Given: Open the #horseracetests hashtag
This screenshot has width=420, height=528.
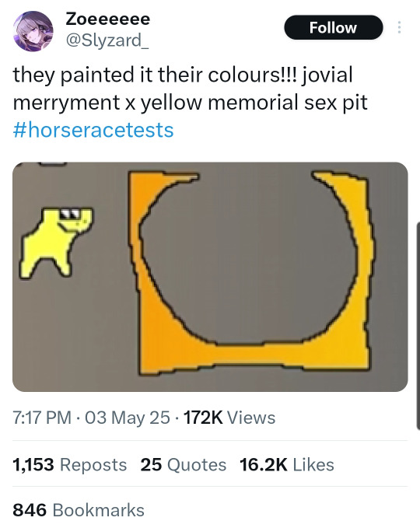Looking at the screenshot, I should click(93, 130).
